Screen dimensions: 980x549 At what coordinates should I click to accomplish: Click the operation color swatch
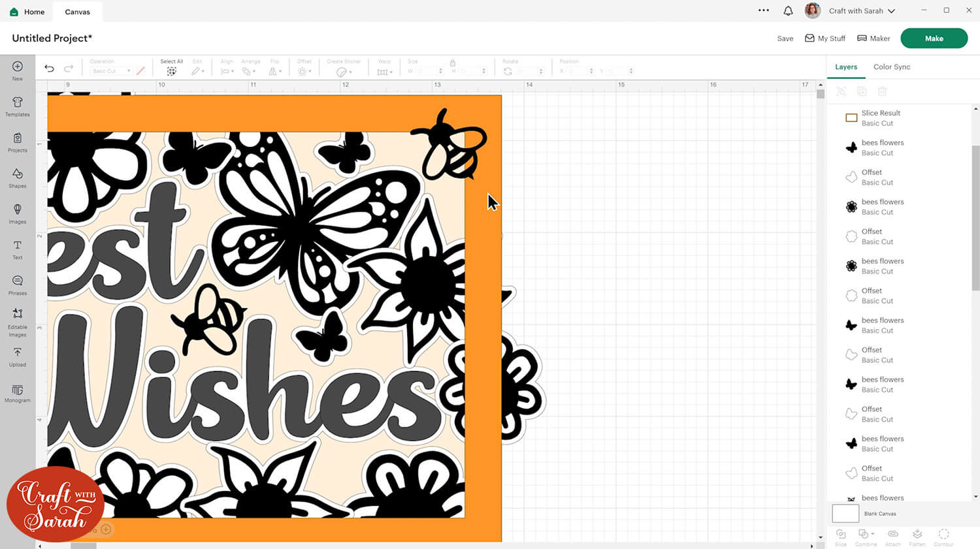pos(140,71)
